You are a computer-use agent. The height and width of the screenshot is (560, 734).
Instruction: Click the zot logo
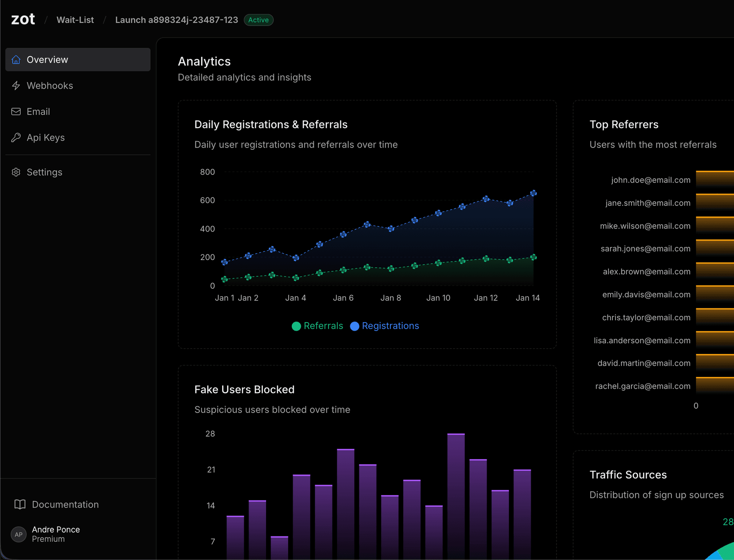click(23, 19)
